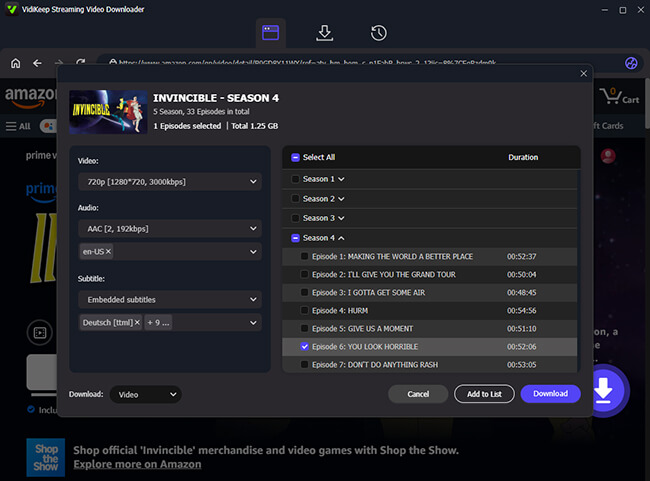The image size is (650, 481).
Task: Check Episode 5: Give Us a Moment
Action: (x=304, y=328)
